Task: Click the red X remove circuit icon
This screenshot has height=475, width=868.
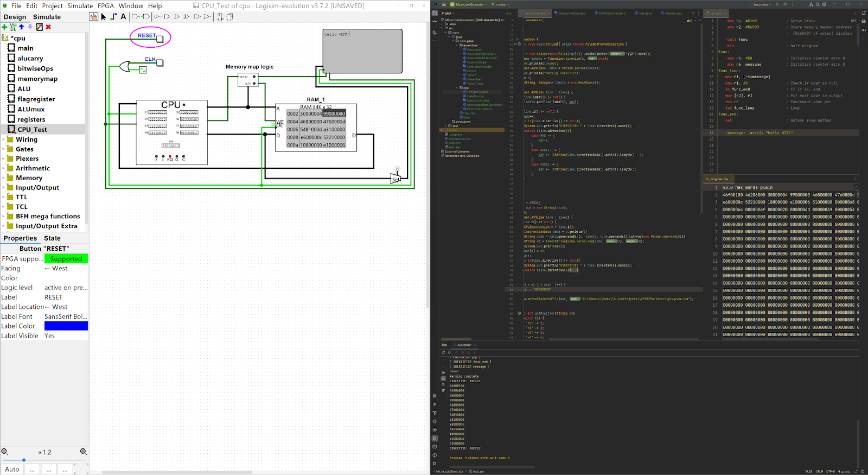Action: [48, 27]
